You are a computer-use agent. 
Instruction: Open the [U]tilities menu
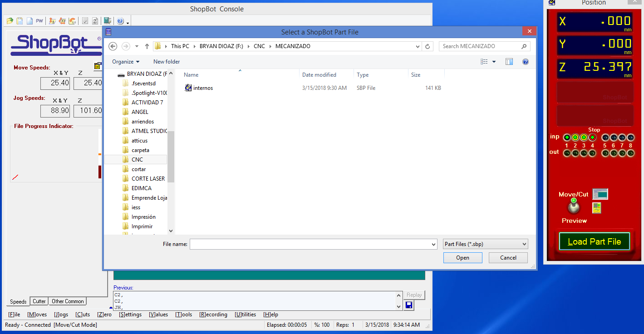click(246, 314)
